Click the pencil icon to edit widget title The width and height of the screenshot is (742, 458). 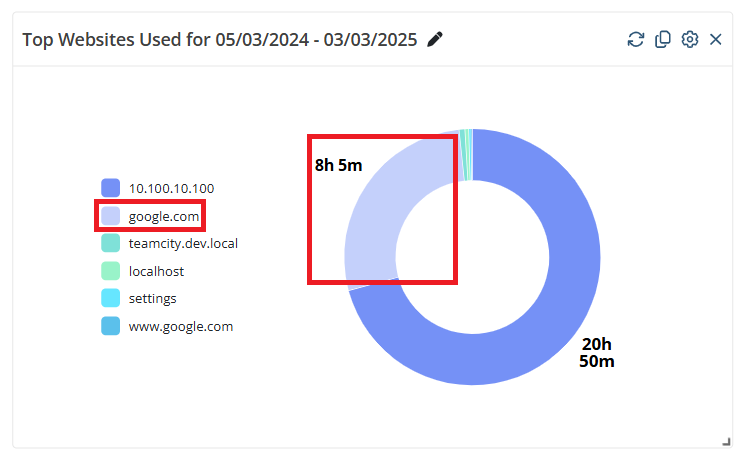[x=434, y=39]
